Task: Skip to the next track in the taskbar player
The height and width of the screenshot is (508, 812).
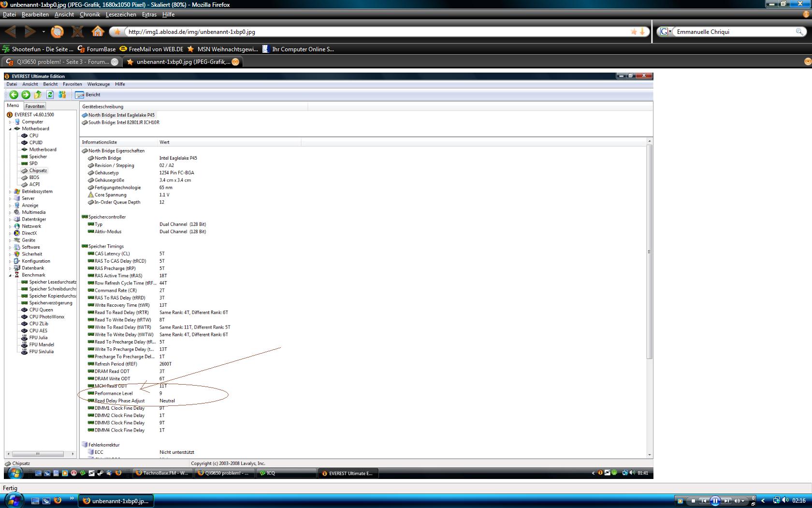Action: click(726, 501)
